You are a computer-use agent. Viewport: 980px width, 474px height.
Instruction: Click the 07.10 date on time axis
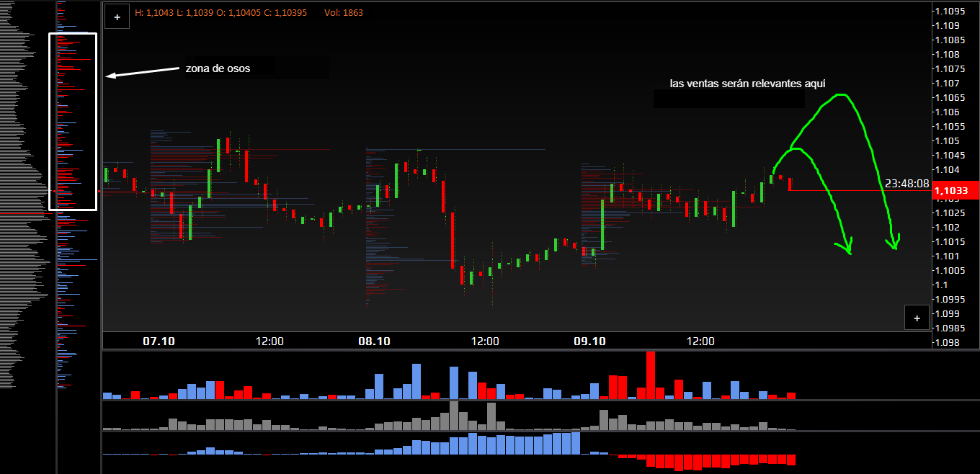(x=159, y=341)
